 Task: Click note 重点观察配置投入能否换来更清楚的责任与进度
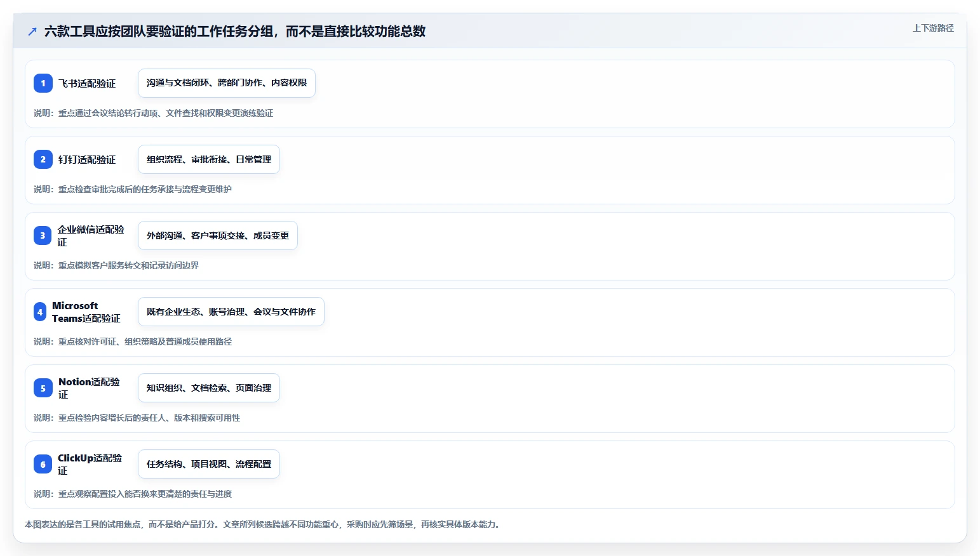[145, 494]
